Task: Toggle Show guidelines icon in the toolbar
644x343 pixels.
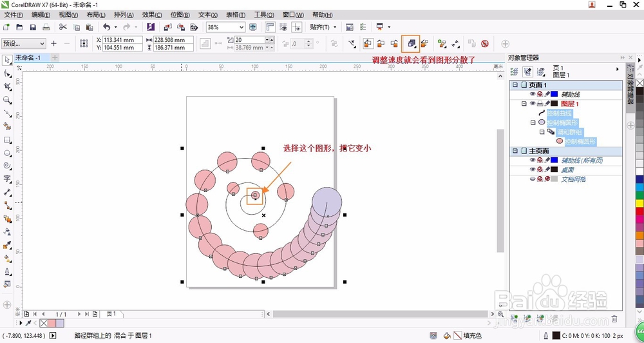Action: [x=296, y=27]
